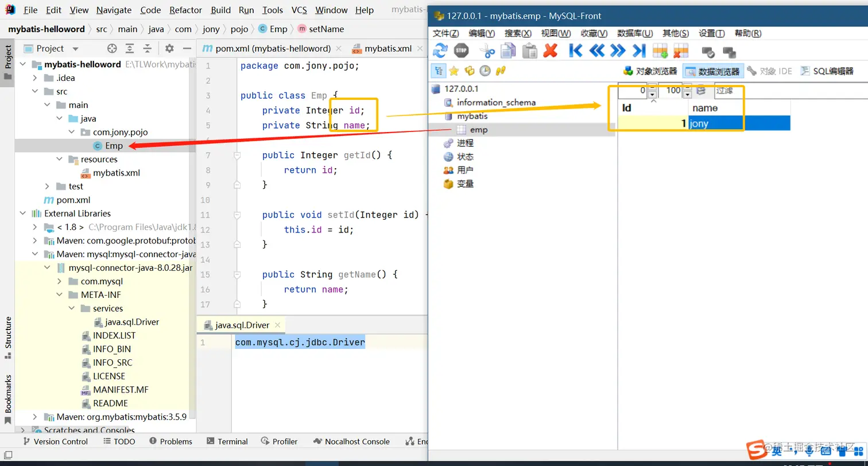Open the TODO tool window

[x=119, y=441]
